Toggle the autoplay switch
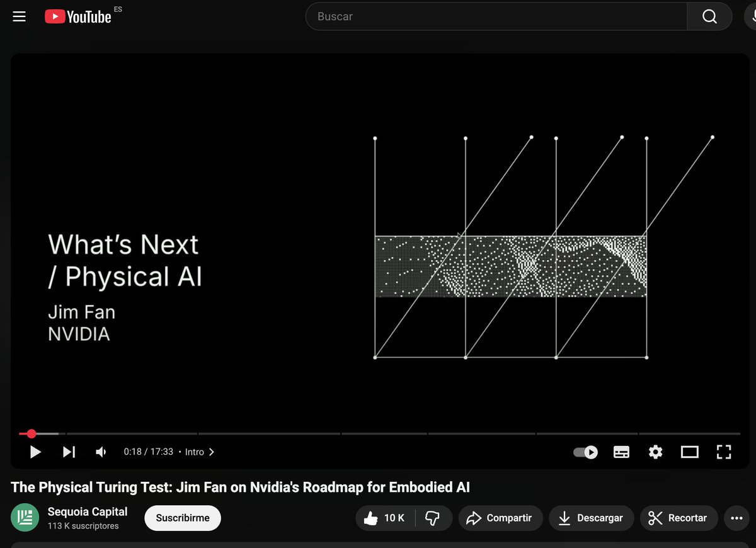This screenshot has height=548, width=756. tap(585, 452)
